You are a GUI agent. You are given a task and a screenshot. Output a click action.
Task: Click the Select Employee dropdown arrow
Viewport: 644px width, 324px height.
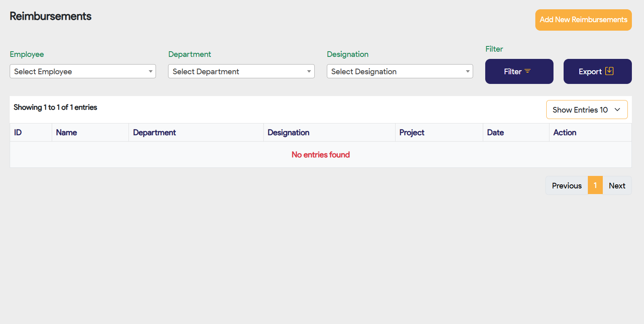pos(150,71)
